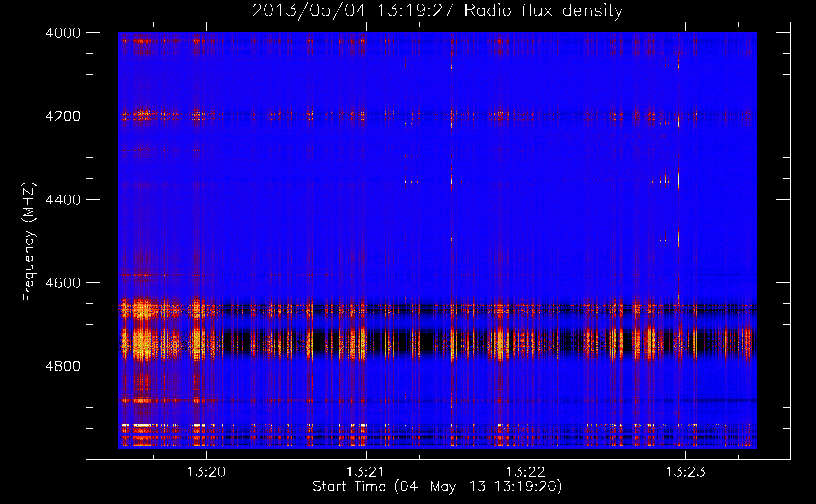This screenshot has height=504, width=816.
Task: Click the '4000' frequency axis label
Action: coord(63,33)
